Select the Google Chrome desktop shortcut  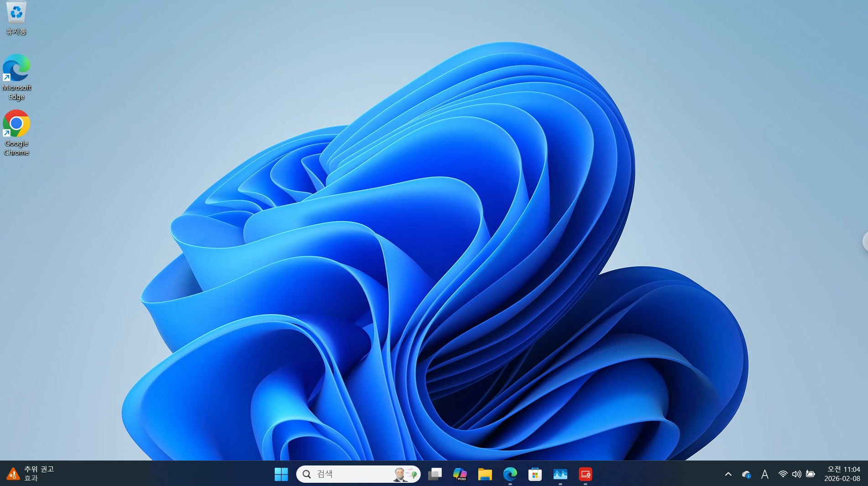pos(16,133)
